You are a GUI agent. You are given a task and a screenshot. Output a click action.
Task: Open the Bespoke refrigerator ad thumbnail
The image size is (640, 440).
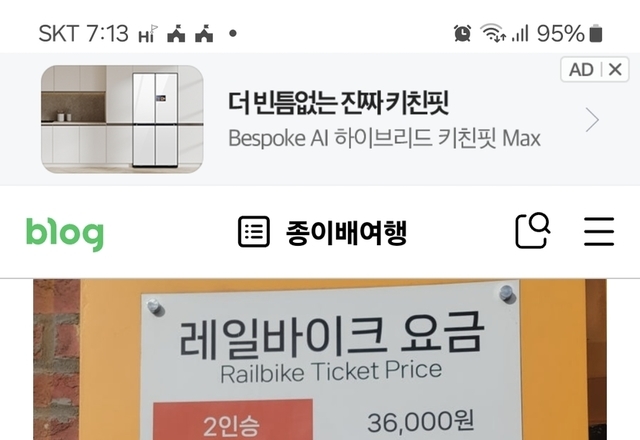point(122,119)
